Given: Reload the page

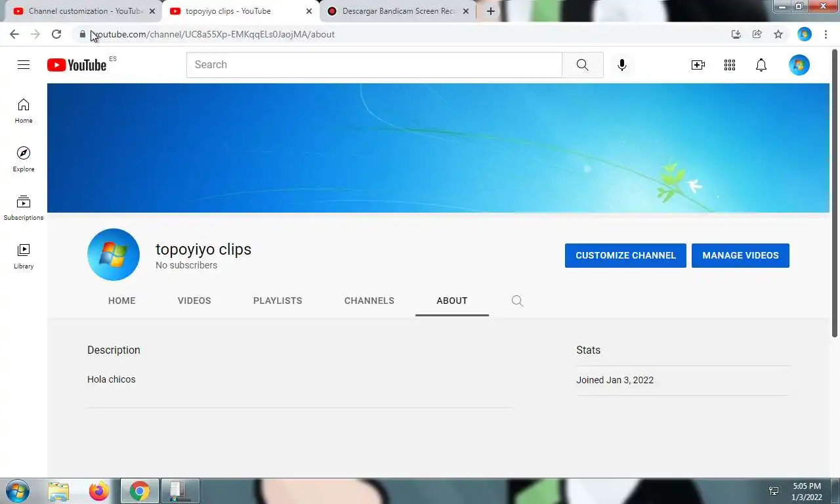Looking at the screenshot, I should point(56,34).
